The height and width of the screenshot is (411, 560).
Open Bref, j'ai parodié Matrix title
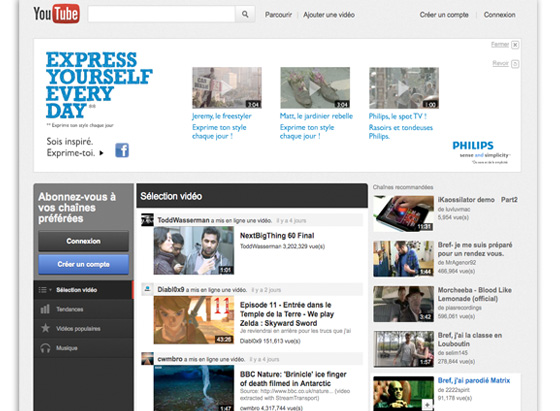(474, 381)
